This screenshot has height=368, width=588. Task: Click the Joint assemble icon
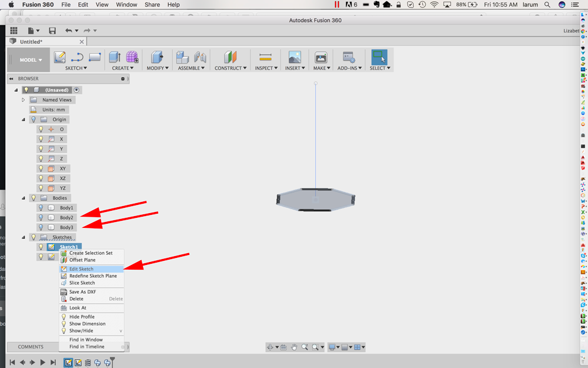(200, 57)
